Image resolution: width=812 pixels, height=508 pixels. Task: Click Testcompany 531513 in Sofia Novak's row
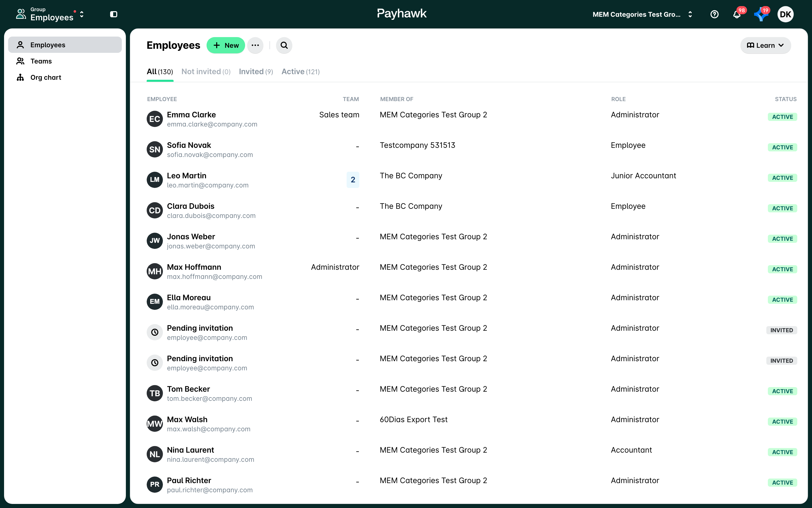[x=417, y=145]
